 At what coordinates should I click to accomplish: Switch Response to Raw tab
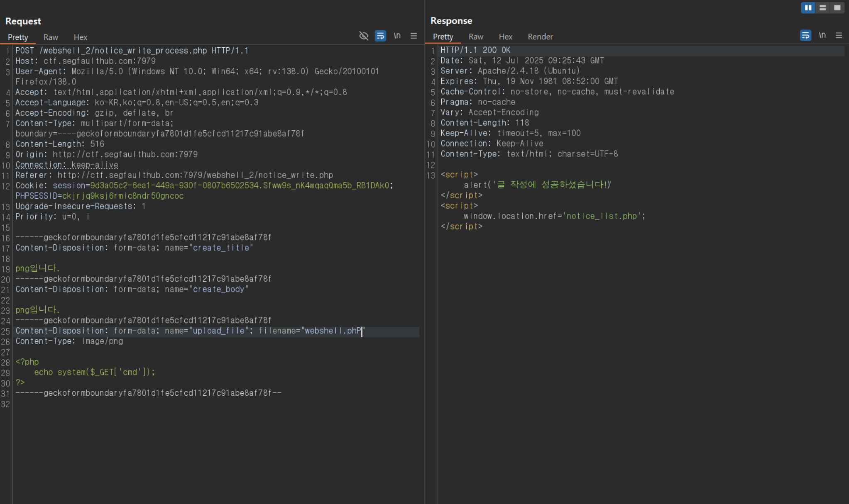click(476, 37)
